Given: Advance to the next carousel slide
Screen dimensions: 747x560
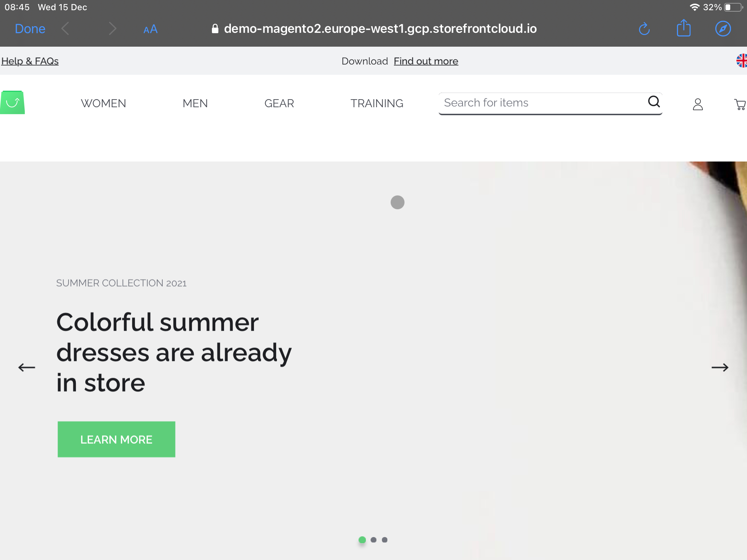Looking at the screenshot, I should click(x=720, y=367).
